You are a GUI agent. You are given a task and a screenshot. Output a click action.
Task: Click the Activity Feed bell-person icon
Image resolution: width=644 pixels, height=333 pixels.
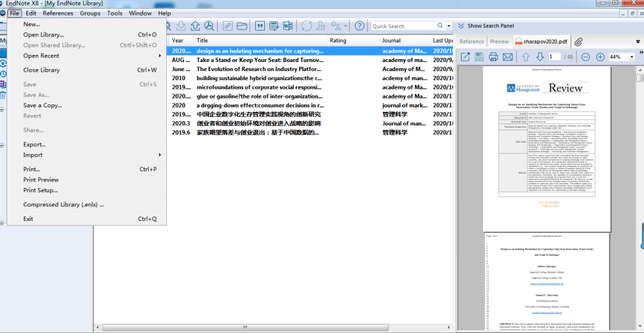pos(336,26)
